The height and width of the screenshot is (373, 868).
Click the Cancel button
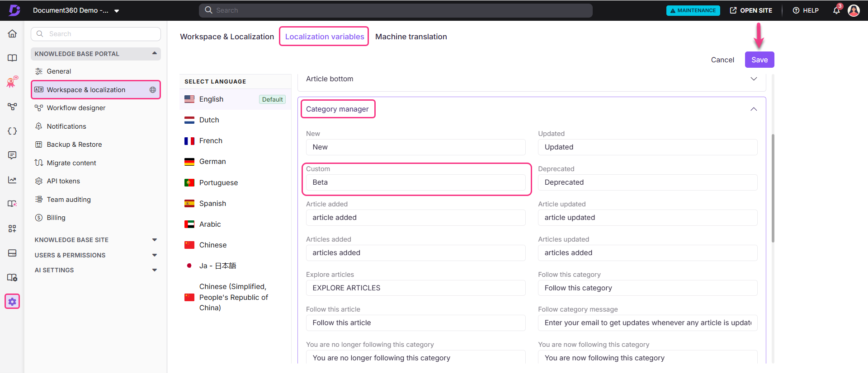(722, 60)
